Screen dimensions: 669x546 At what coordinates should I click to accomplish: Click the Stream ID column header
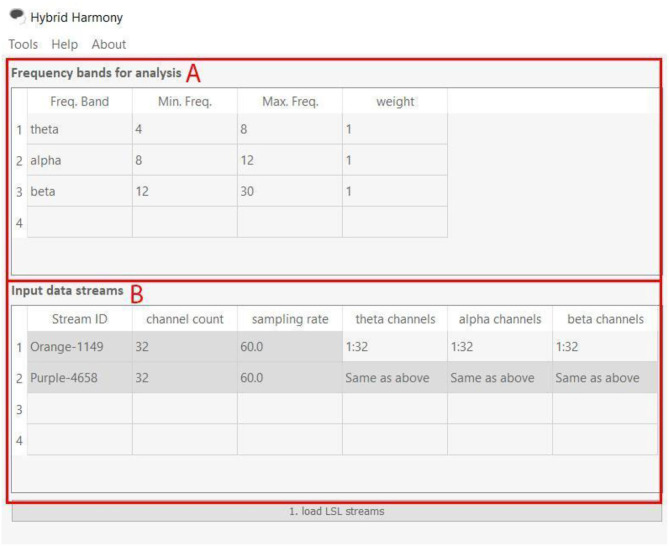(80, 319)
